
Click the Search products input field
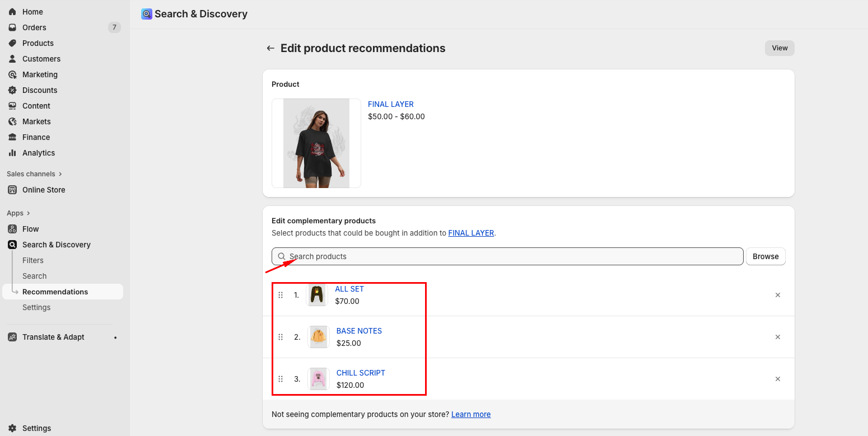point(507,256)
